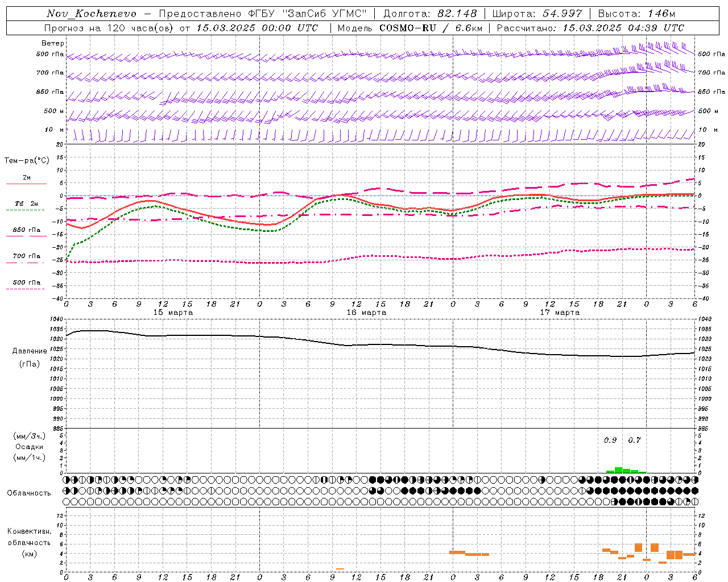
Task: Click the date label 15 марта
Action: pos(173,313)
